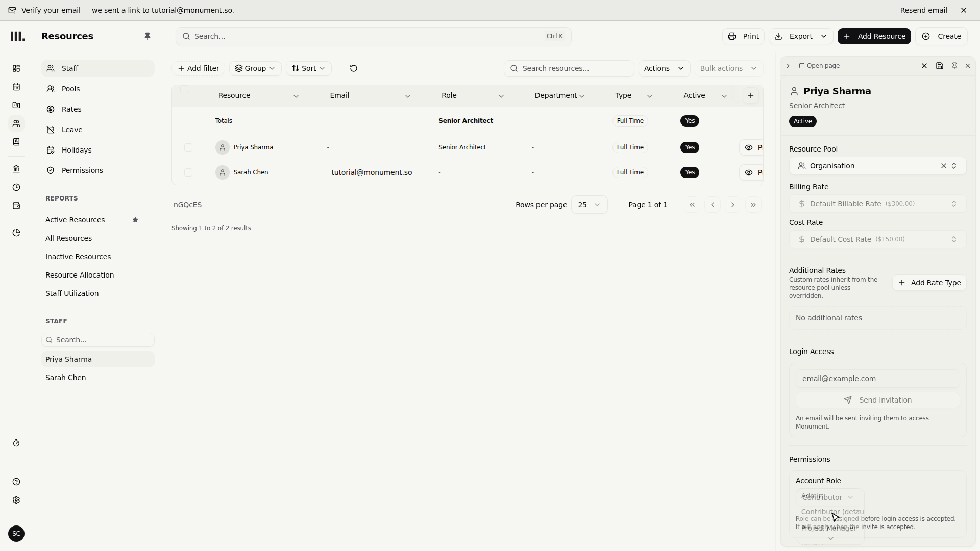Pin the Resources sidebar with pushpin icon
Image resolution: width=980 pixels, height=551 pixels.
pos(148,36)
